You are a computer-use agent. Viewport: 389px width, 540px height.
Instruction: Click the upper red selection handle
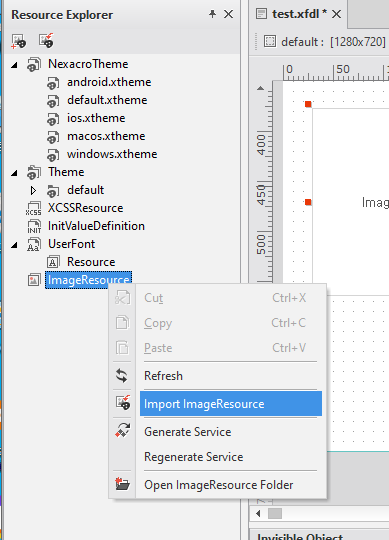(x=308, y=104)
